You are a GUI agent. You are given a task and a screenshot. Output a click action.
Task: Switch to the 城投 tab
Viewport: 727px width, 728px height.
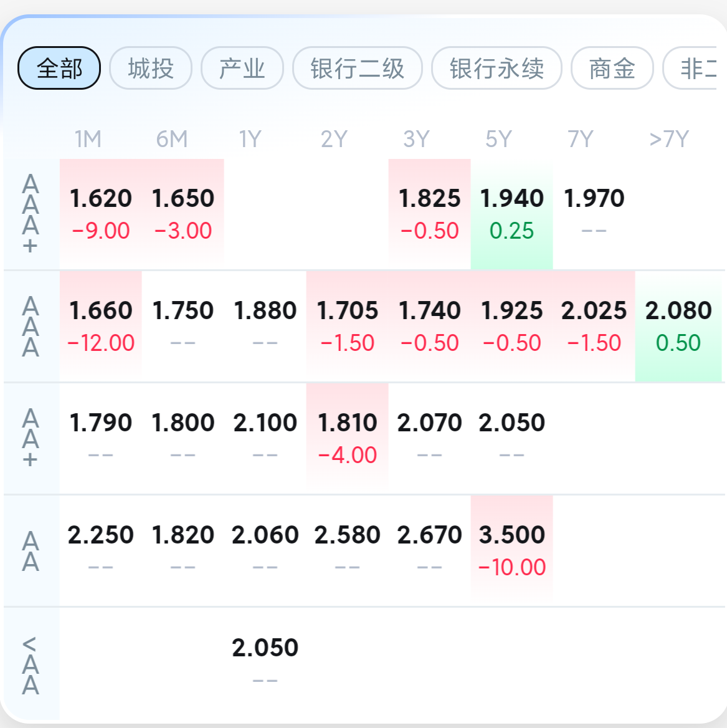[x=151, y=68]
